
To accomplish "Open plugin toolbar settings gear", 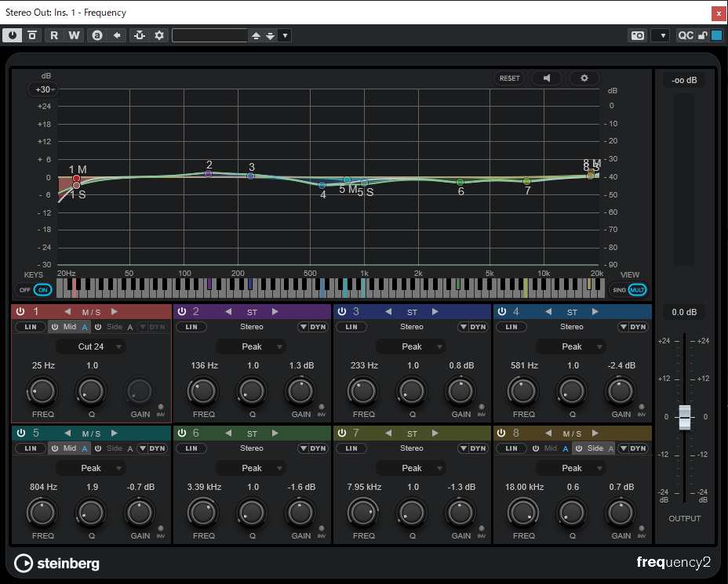I will click(159, 35).
